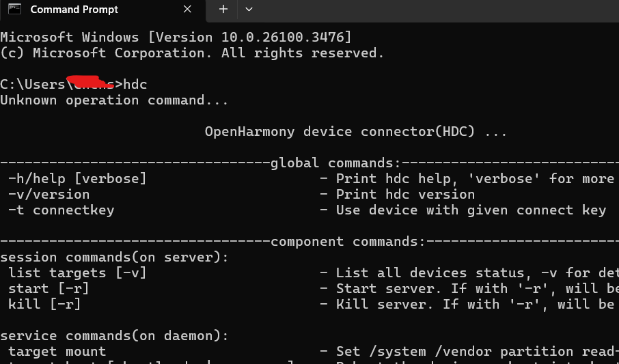Click the 'component commands:' section divider
The width and height of the screenshot is (619, 364).
[x=348, y=241]
